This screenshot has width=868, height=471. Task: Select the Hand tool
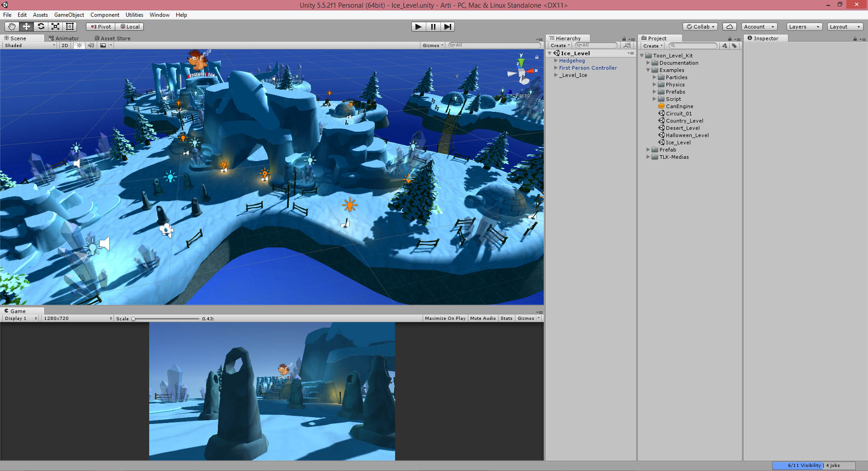[x=12, y=27]
